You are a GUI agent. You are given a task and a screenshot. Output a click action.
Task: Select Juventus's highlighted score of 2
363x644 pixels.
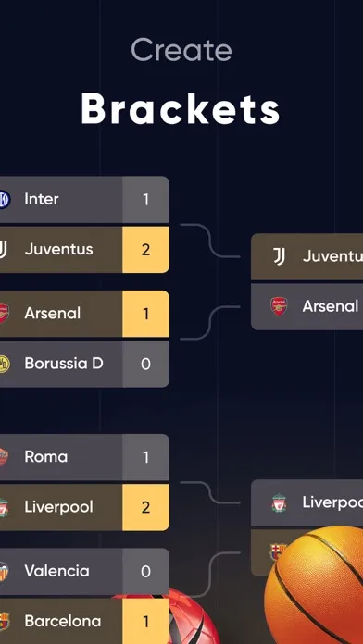(145, 250)
